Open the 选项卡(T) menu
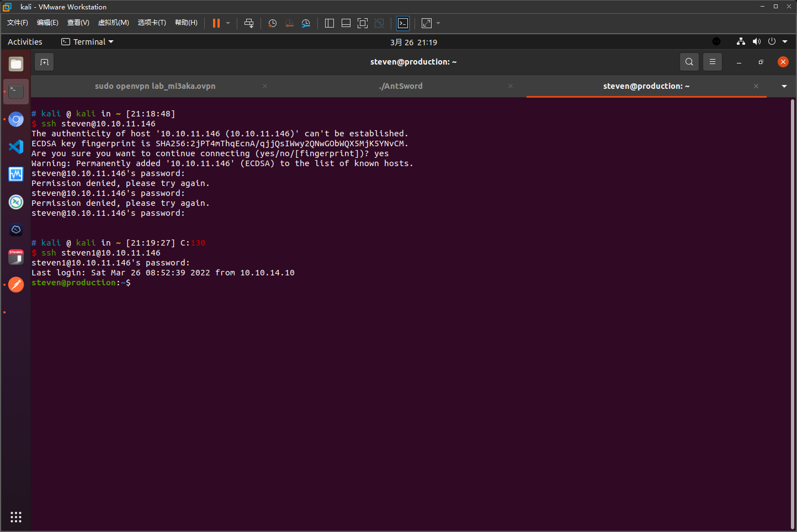Viewport: 797px width, 532px height. [152, 23]
